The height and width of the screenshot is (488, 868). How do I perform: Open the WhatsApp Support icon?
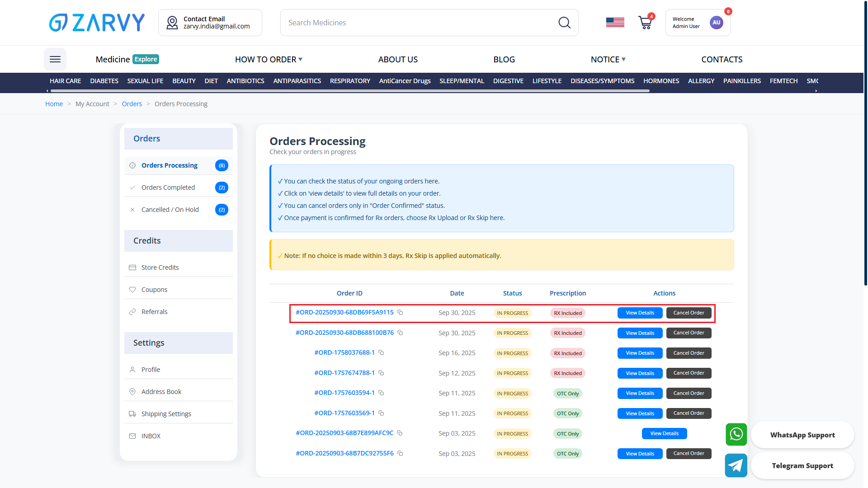click(736, 434)
